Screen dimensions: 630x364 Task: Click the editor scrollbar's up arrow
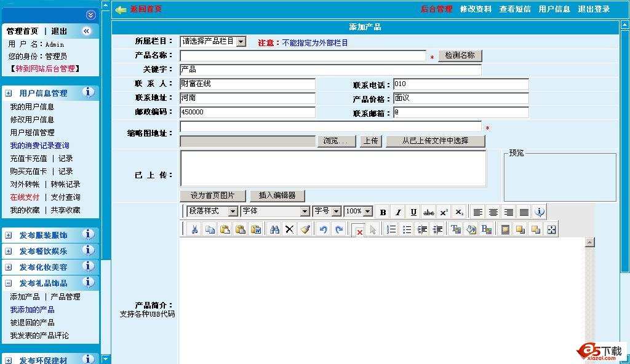pyautogui.click(x=590, y=242)
